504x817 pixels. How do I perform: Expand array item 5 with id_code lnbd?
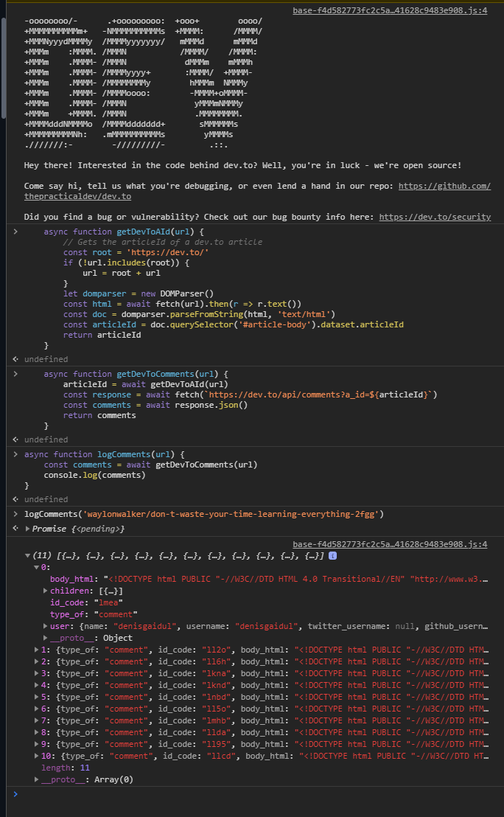[x=37, y=697]
